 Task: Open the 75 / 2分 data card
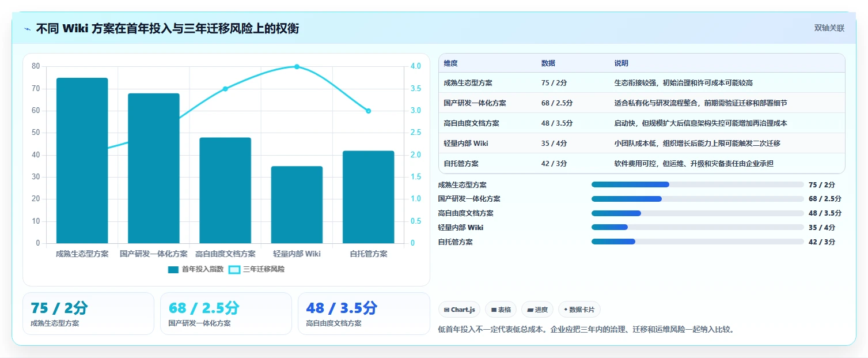(x=88, y=314)
